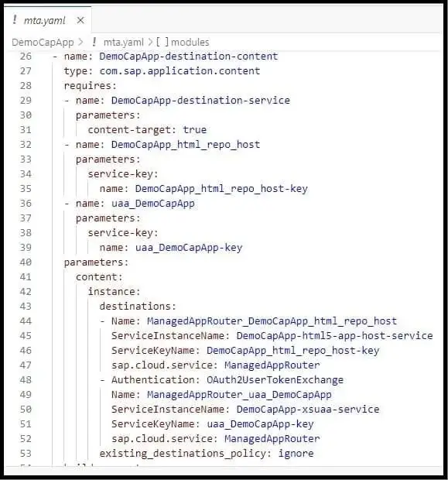Expand the chevron after mta.yaml breadcrumb
The height and width of the screenshot is (480, 448).
[150, 43]
